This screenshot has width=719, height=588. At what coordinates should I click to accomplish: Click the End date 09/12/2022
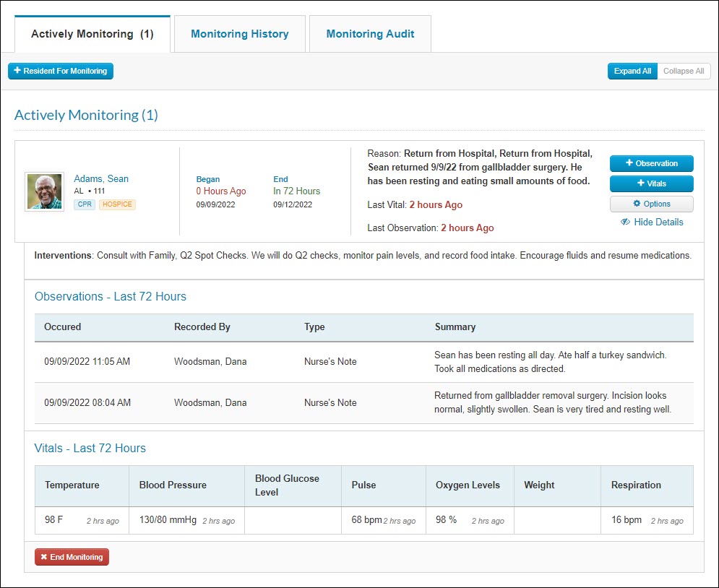tap(293, 204)
